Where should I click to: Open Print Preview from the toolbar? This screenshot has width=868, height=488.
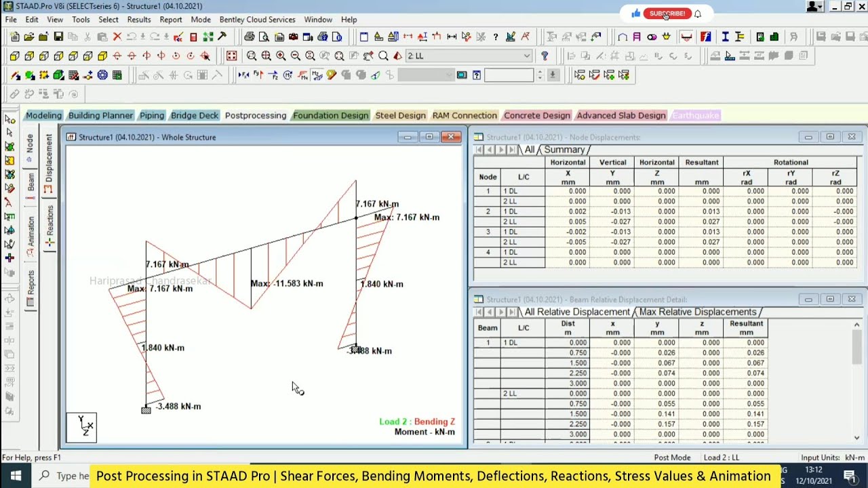(264, 37)
